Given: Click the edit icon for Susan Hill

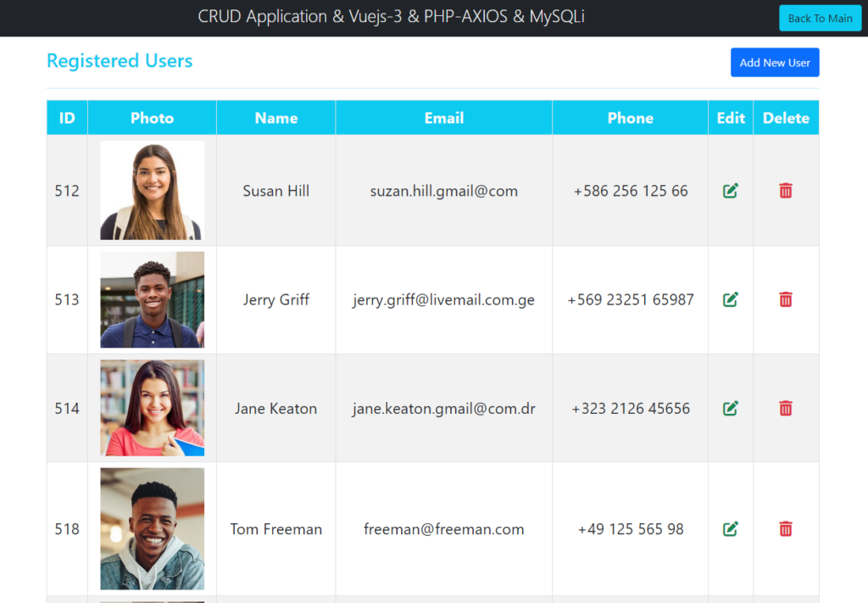Looking at the screenshot, I should click(x=730, y=191).
